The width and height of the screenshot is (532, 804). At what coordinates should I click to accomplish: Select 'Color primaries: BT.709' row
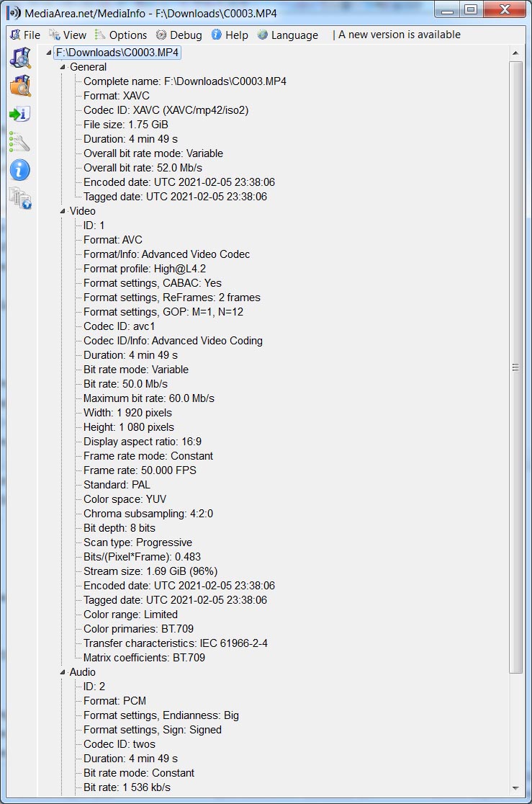[138, 629]
